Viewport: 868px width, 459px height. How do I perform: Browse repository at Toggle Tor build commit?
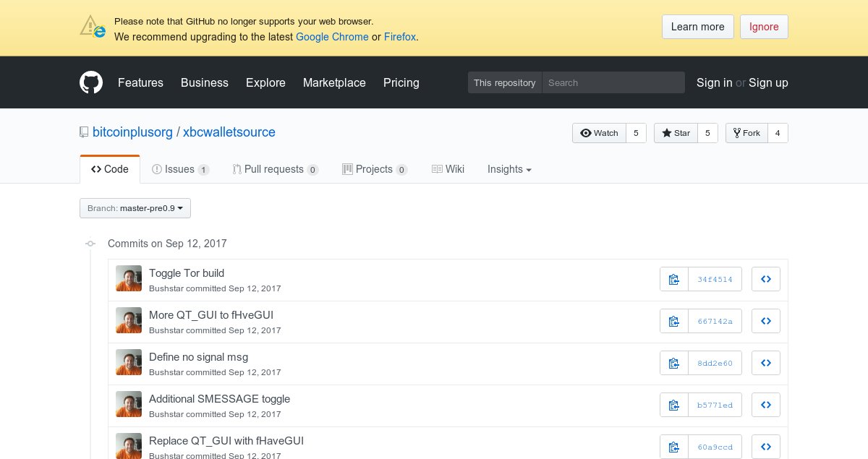point(766,279)
